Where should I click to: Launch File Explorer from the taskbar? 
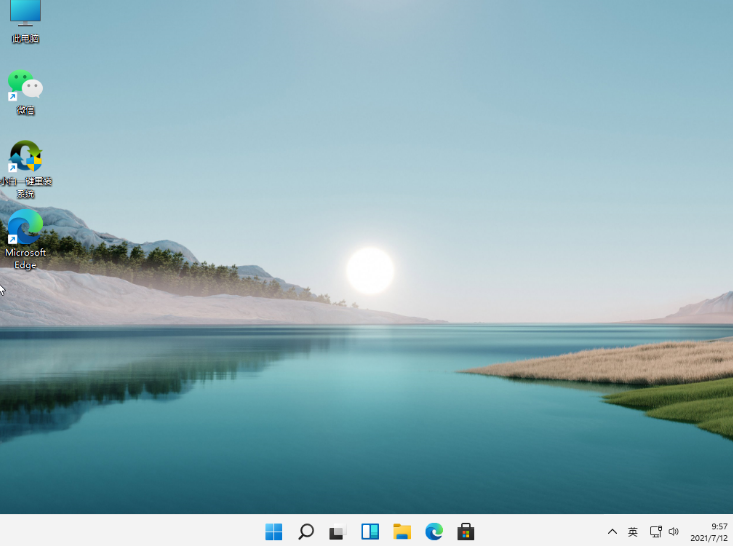pyautogui.click(x=402, y=532)
